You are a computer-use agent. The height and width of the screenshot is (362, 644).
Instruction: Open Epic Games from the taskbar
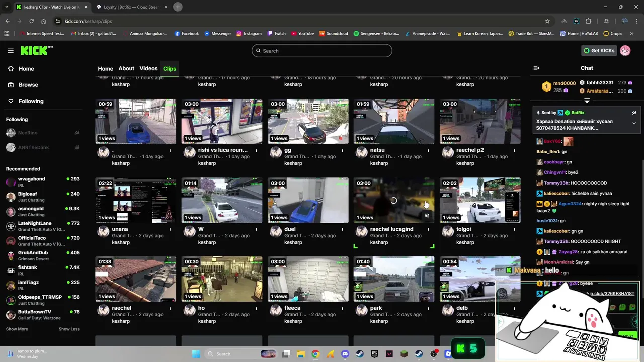374,354
